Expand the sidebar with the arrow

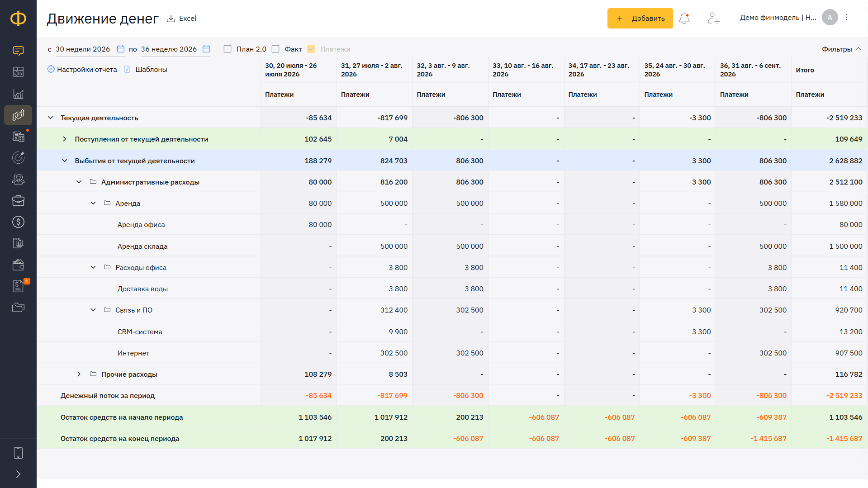pos(18,474)
